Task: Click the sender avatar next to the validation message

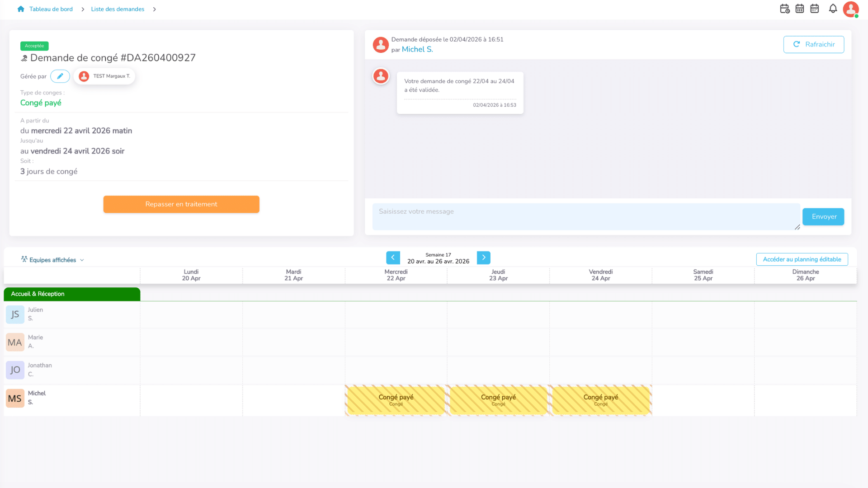Action: (381, 76)
